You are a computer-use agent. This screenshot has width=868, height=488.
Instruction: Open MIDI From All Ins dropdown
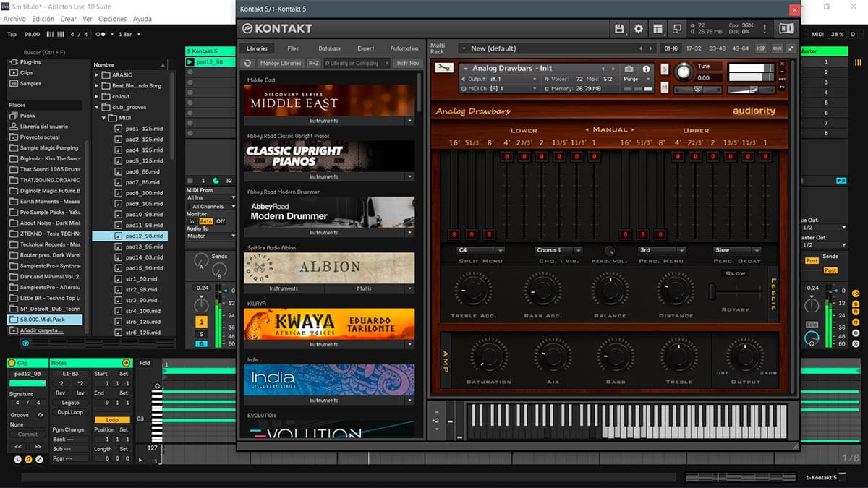(x=211, y=197)
